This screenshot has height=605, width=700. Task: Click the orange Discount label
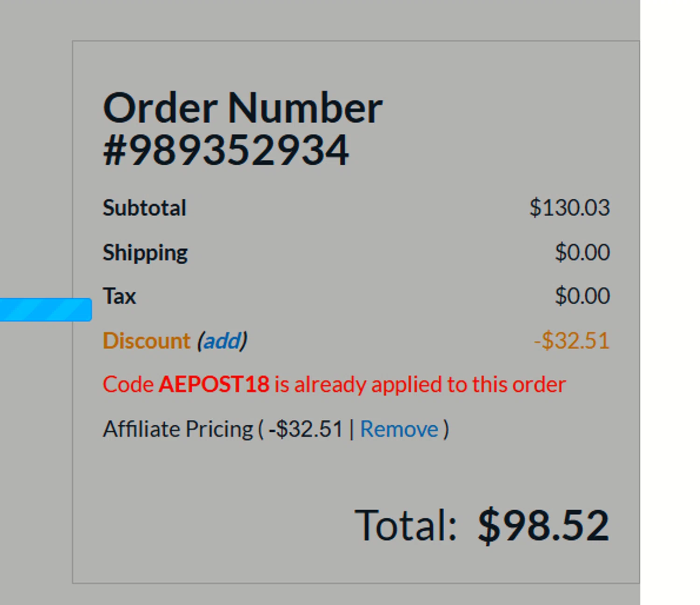pyautogui.click(x=147, y=341)
